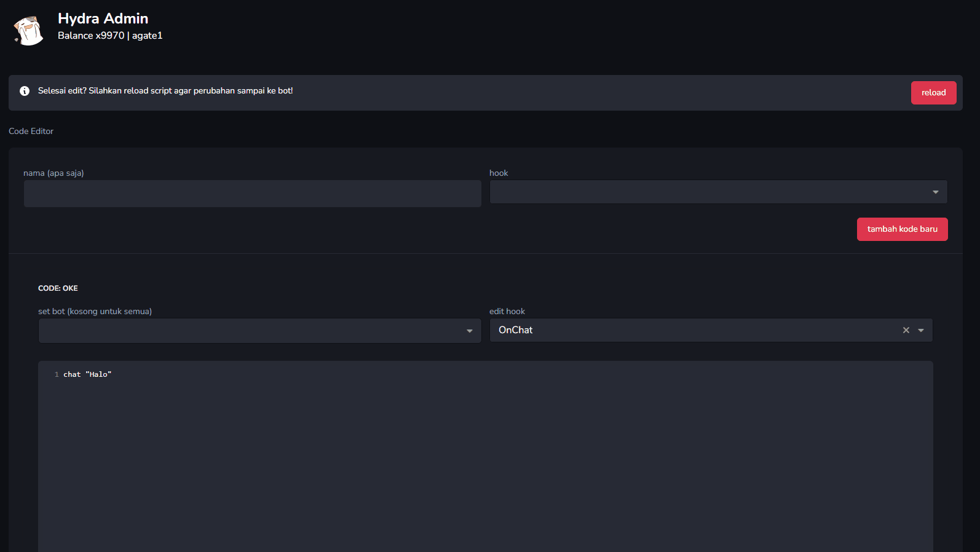
Task: Focus the nama (apa saja) input field
Action: click(x=252, y=194)
